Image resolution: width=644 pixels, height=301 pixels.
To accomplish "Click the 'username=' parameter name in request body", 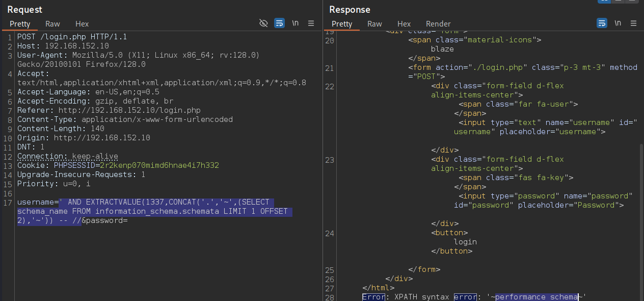I will [x=38, y=202].
